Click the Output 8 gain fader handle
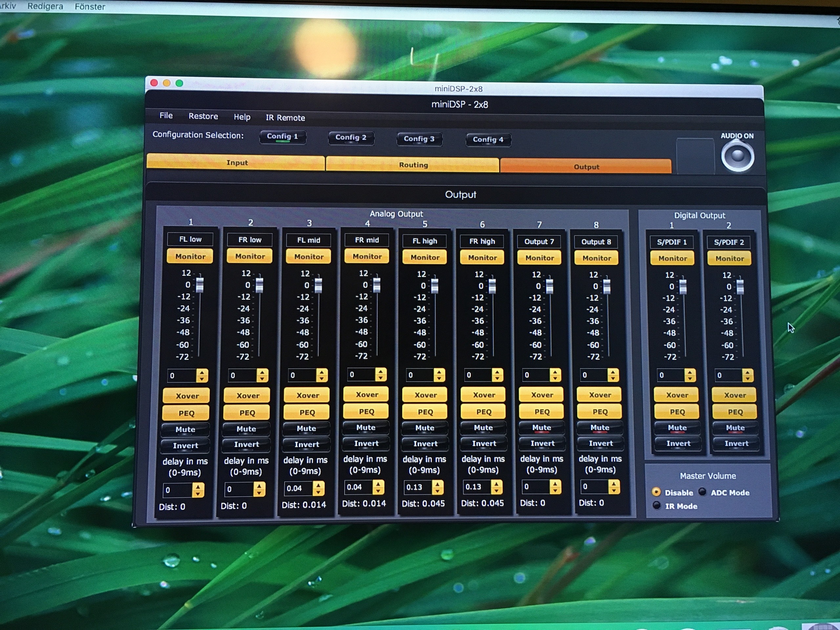The height and width of the screenshot is (630, 840). 607,287
